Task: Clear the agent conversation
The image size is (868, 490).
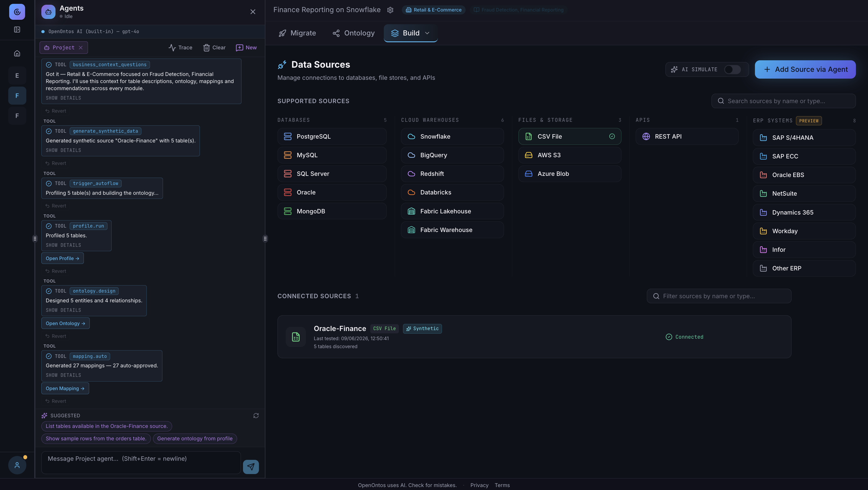Action: [214, 48]
